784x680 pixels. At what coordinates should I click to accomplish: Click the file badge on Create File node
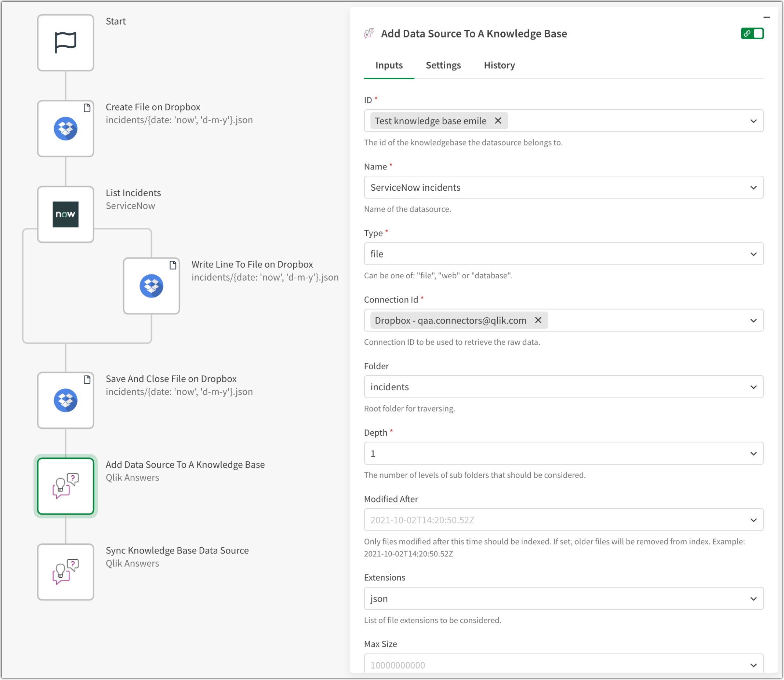[87, 108]
